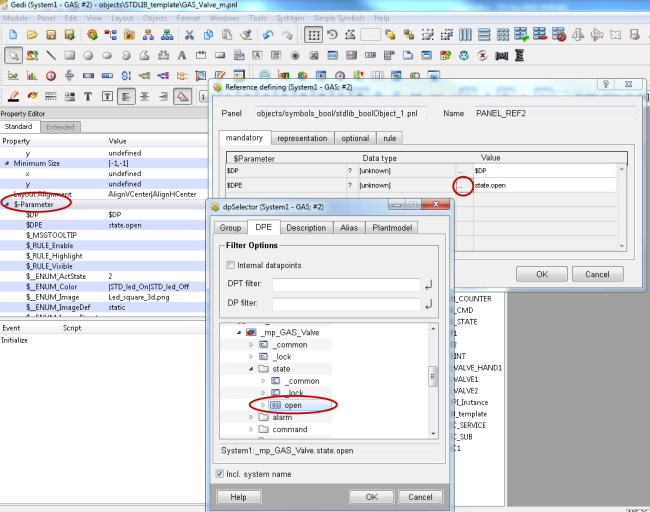Expand the command folder in tree
The width and height of the screenshot is (650, 512).
(251, 430)
